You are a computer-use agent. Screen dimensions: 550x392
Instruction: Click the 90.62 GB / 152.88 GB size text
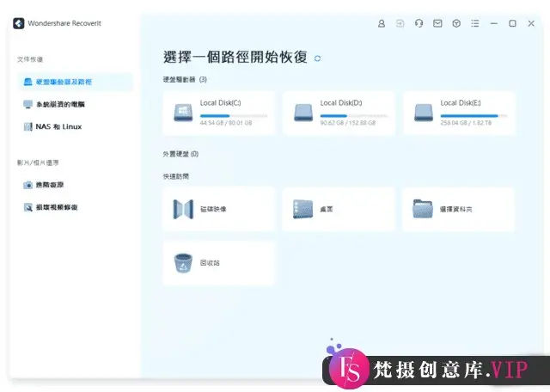click(x=348, y=123)
